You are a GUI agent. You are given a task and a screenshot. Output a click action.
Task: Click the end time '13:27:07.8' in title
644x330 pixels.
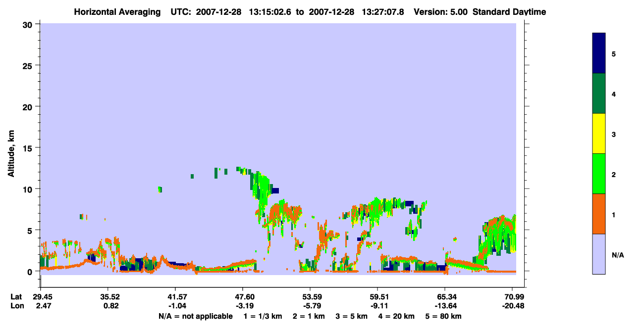click(x=383, y=12)
